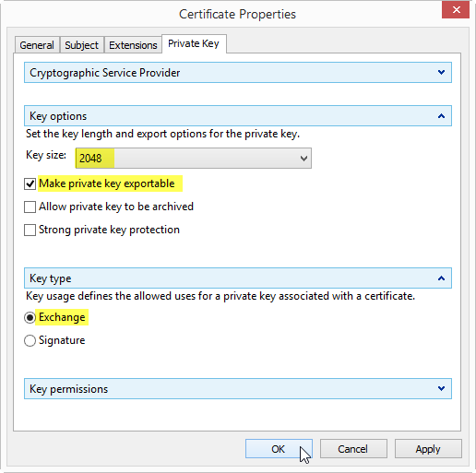Open the Extensions tab
The width and height of the screenshot is (476, 473).
[x=133, y=45]
